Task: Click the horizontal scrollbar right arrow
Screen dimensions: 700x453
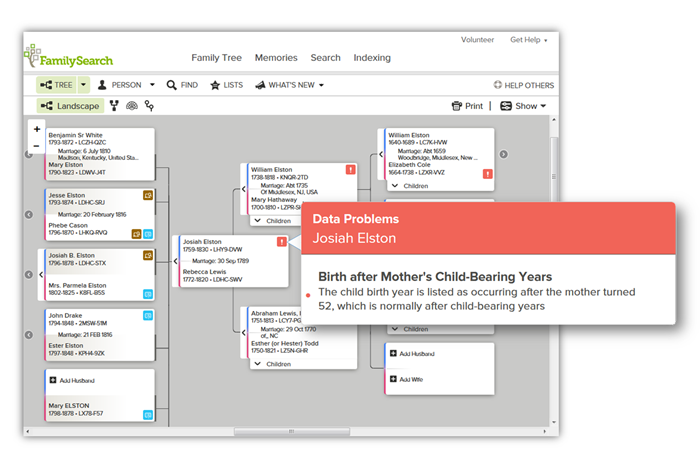Action: (x=544, y=432)
